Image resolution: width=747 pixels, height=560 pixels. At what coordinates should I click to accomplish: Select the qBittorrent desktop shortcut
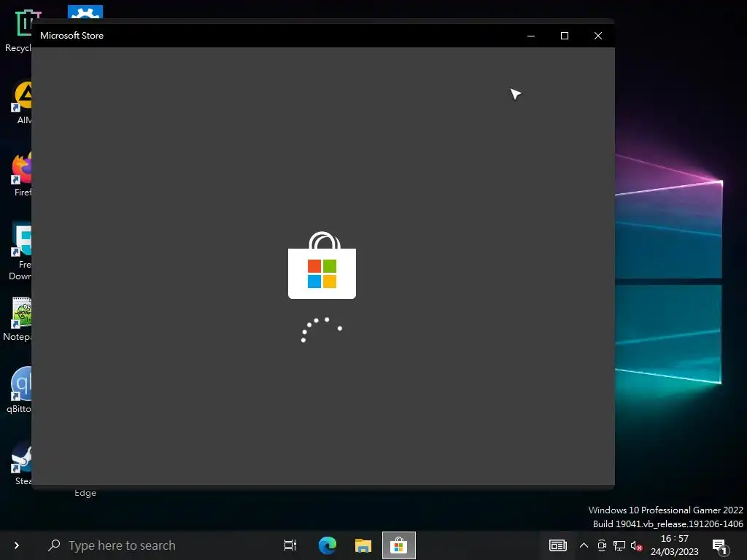pyautogui.click(x=19, y=391)
